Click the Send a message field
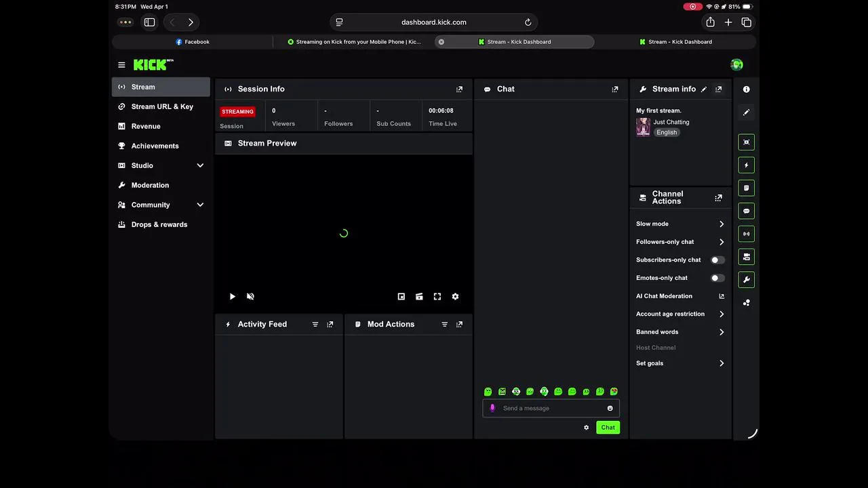This screenshot has height=488, width=868. [x=551, y=408]
